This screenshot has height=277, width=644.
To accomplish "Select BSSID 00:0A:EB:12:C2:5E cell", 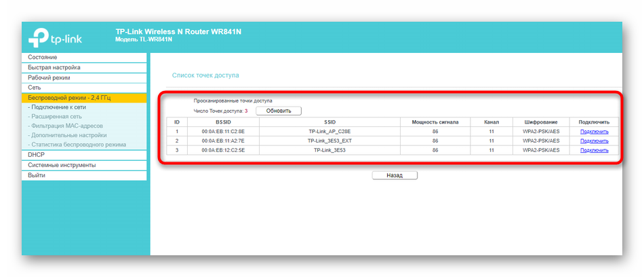I will tap(224, 150).
